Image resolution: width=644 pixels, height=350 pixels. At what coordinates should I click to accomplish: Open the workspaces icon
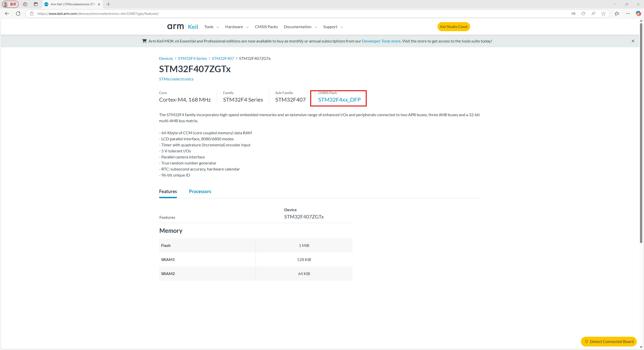(x=25, y=4)
